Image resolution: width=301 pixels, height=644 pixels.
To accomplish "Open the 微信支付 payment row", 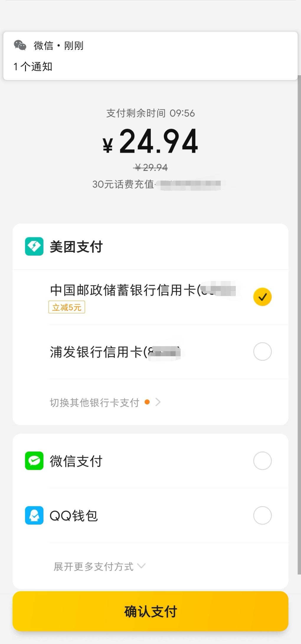I will tap(148, 461).
